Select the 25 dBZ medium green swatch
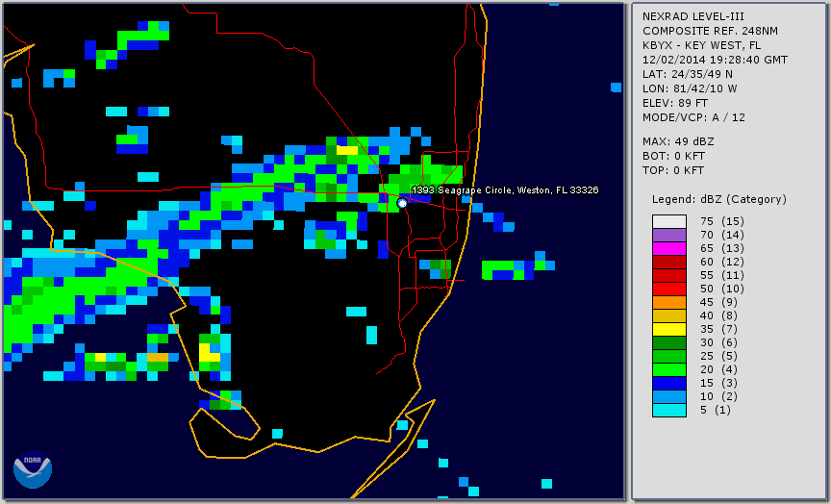831x504 pixels. click(669, 356)
